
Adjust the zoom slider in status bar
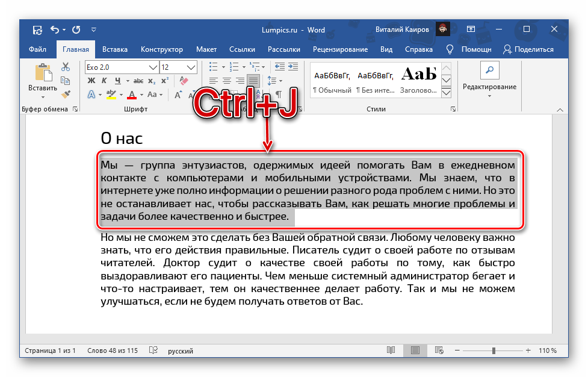point(494,351)
